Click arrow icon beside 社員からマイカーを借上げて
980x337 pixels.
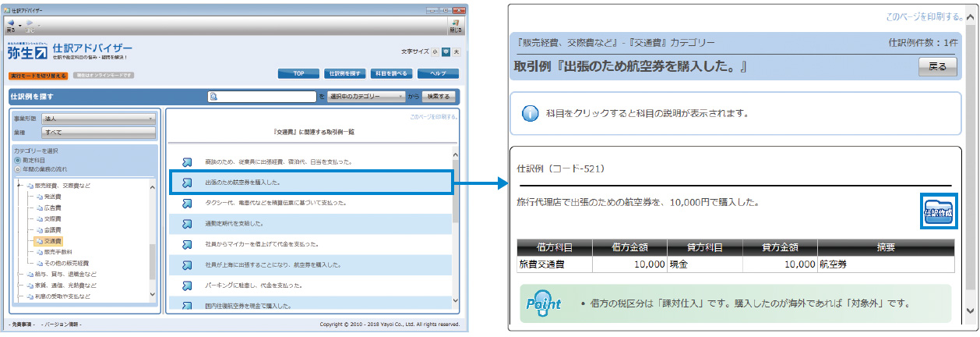(x=187, y=244)
